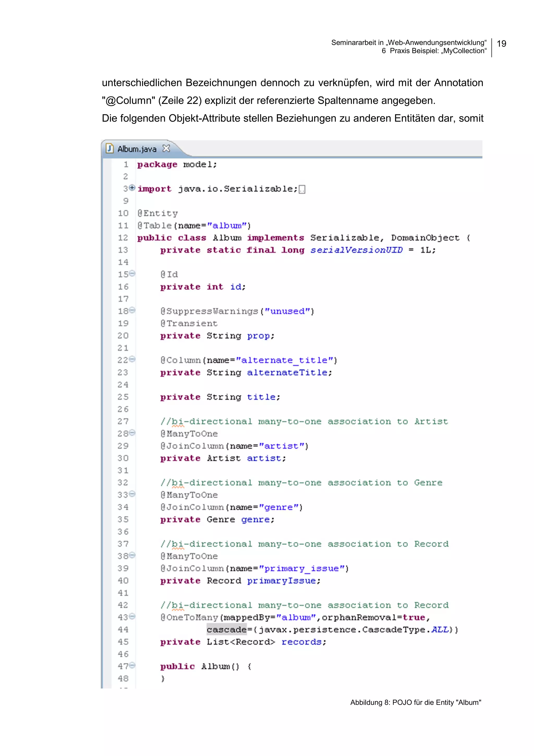The height and width of the screenshot is (756, 534).
Task: Click the records field name
Action: pos(301,642)
